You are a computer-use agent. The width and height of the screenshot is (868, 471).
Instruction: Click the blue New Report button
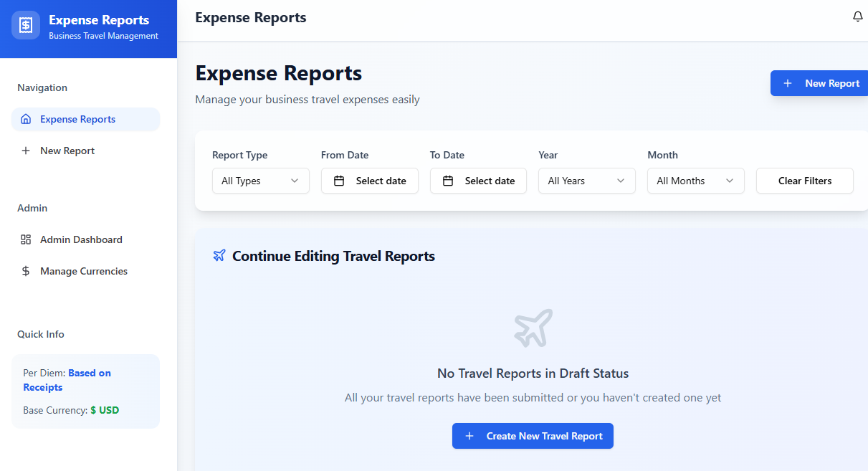819,83
